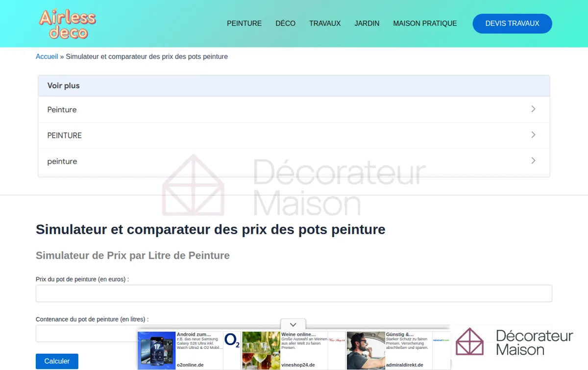Click the DEVIS TRAVAUX button

point(512,24)
